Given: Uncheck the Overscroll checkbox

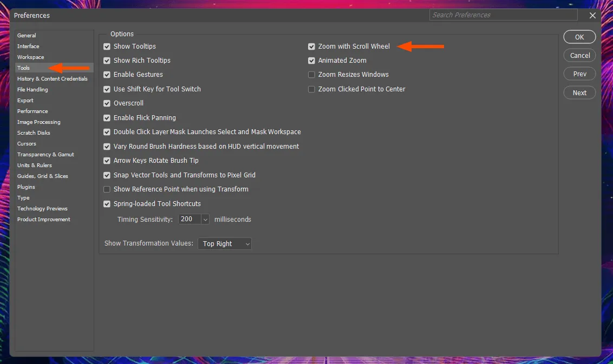Looking at the screenshot, I should [x=107, y=103].
